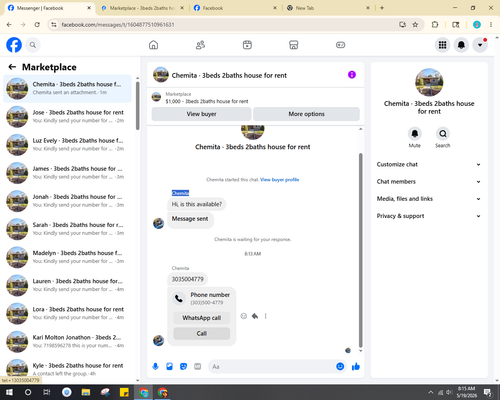
Task: Open the Facebook logo home link
Action: coord(14,45)
